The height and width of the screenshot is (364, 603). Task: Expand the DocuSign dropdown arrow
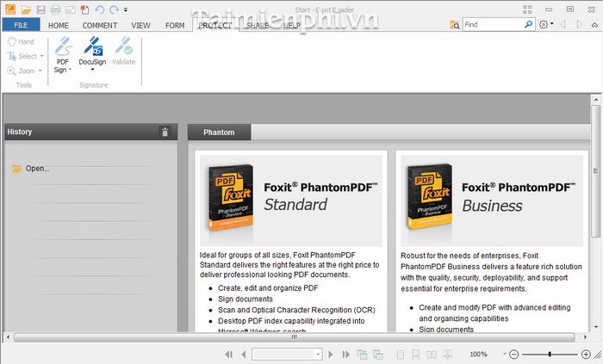point(92,70)
